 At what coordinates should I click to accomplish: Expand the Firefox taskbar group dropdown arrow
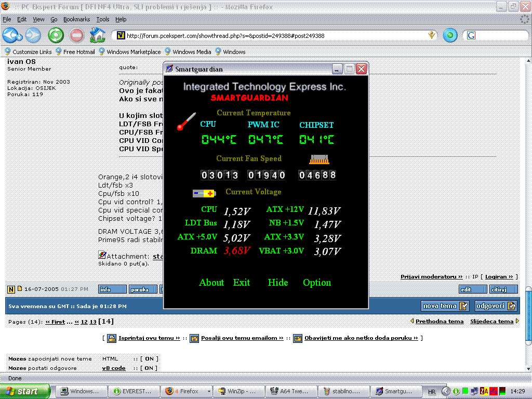point(209,391)
